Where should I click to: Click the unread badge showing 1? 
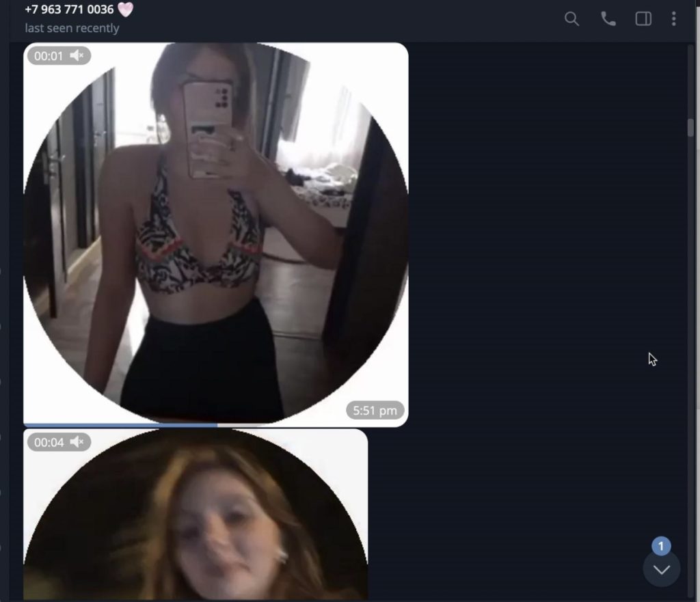tap(661, 546)
